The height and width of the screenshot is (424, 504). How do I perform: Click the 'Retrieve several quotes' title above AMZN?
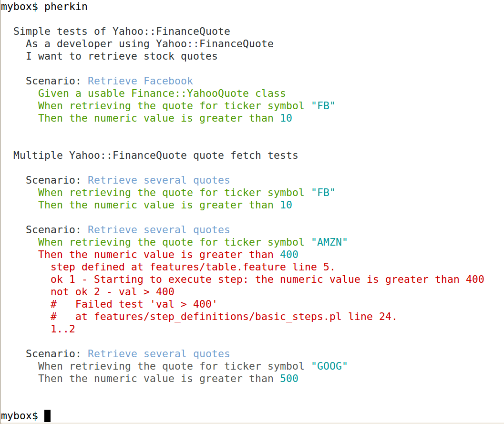(159, 230)
